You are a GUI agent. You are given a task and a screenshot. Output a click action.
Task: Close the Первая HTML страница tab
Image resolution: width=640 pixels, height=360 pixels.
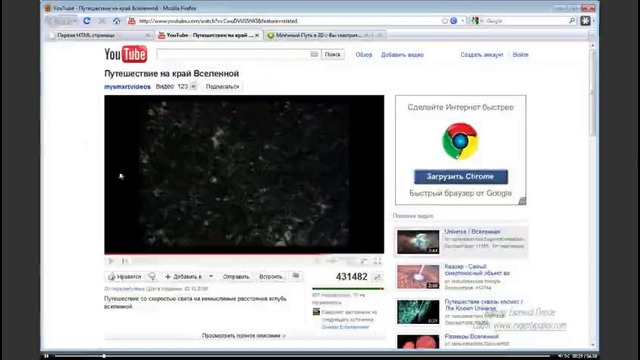(148, 36)
